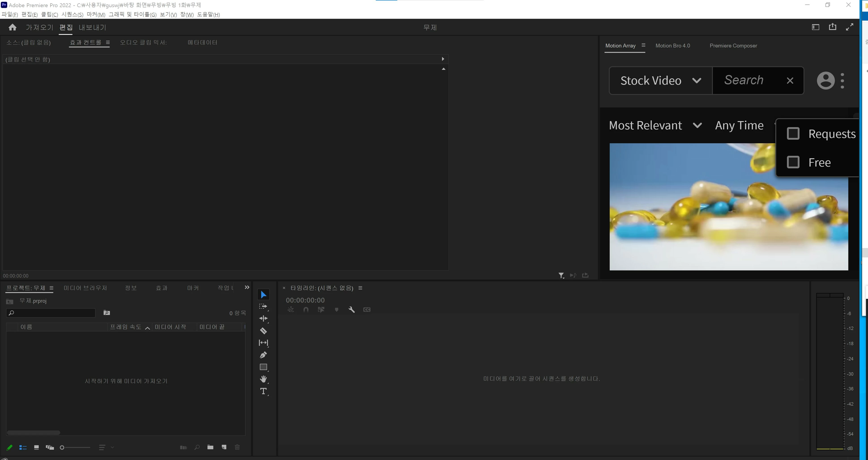Expand hidden project panel tabs chevron
The image size is (868, 460).
tap(247, 287)
